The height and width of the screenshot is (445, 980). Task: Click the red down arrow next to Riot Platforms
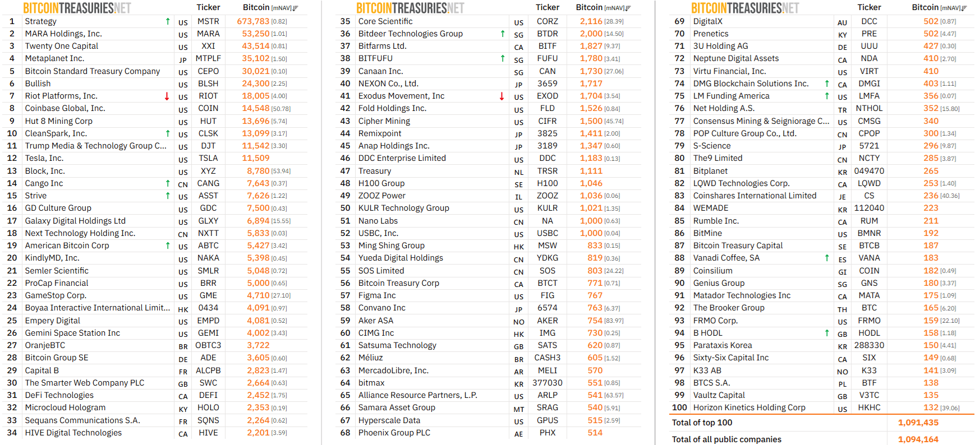tap(167, 96)
